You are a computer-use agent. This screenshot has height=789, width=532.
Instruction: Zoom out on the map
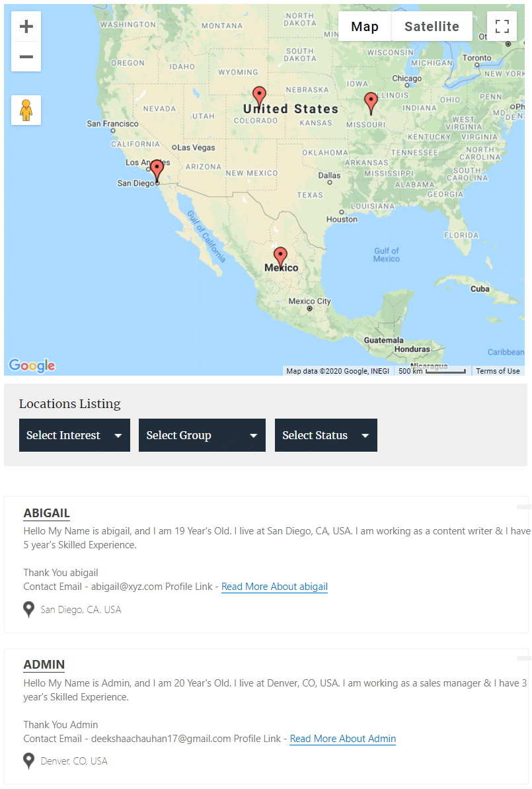[x=26, y=56]
